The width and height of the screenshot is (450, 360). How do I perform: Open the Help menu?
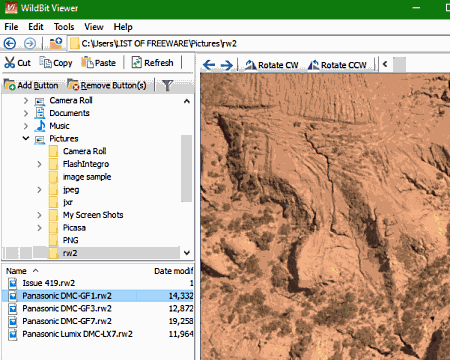click(123, 27)
